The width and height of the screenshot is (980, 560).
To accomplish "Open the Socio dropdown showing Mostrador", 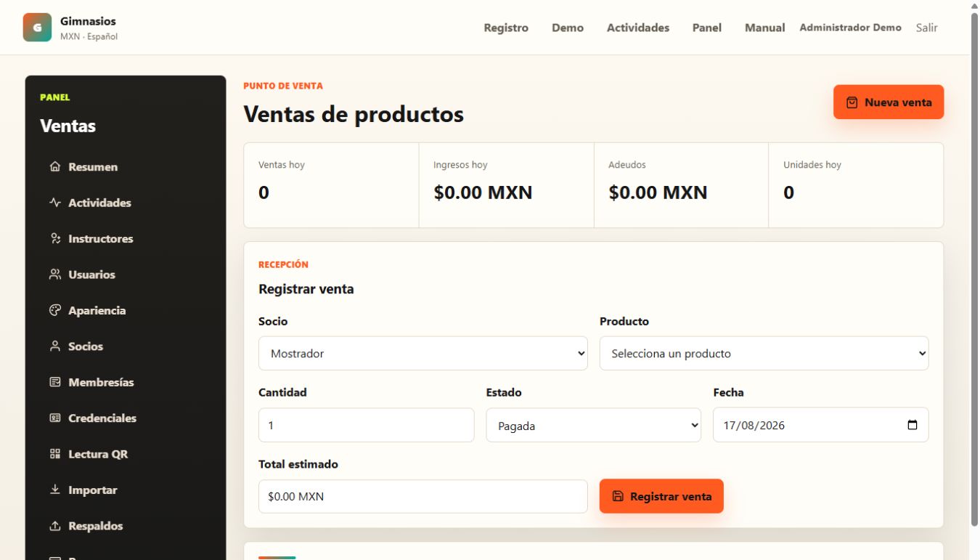I will (x=423, y=353).
